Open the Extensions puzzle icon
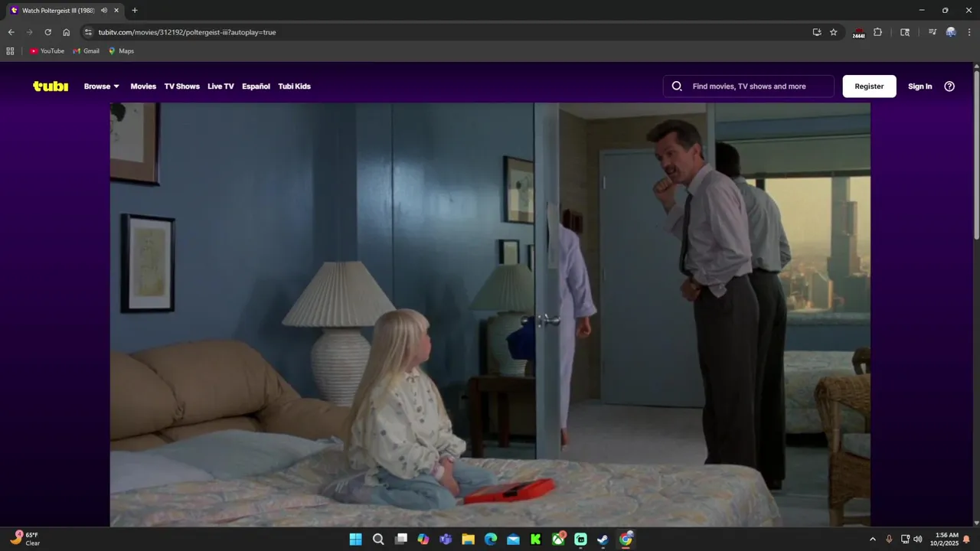The image size is (980, 551). (x=877, y=32)
